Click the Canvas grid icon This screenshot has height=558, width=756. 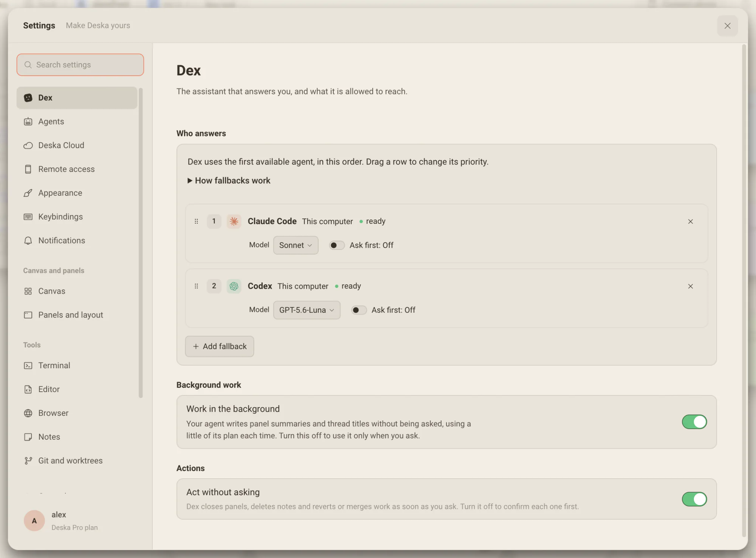[28, 291]
